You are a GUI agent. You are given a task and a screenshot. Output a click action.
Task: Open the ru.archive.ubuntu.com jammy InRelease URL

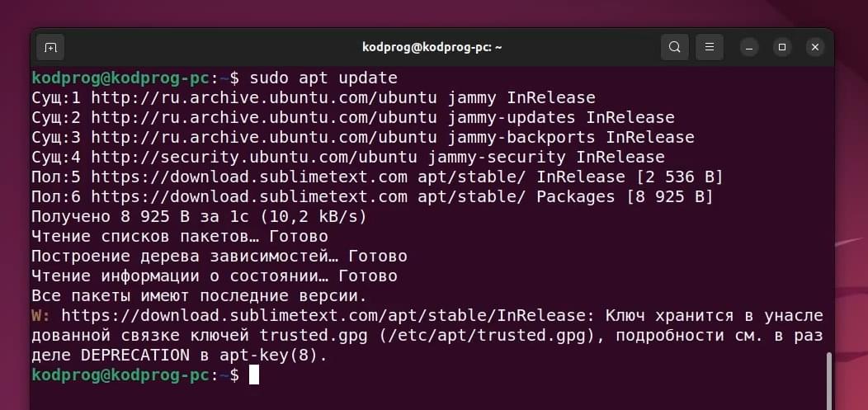coord(264,98)
